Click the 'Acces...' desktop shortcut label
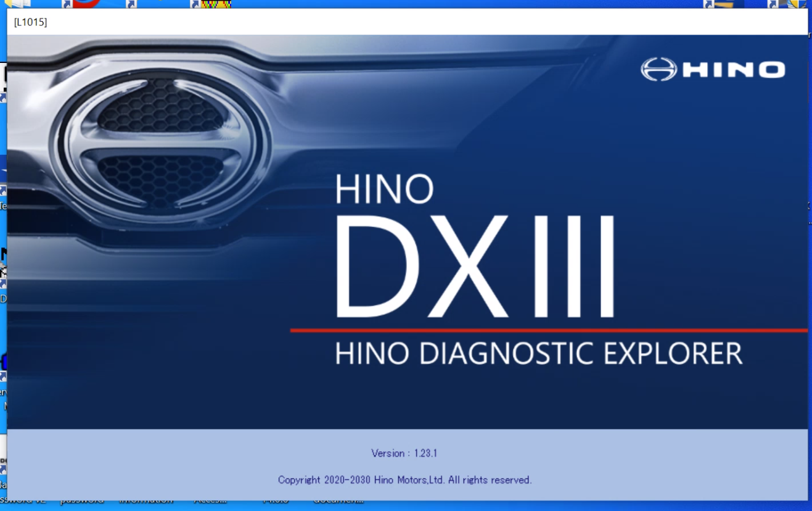This screenshot has width=812, height=511. pos(210,501)
